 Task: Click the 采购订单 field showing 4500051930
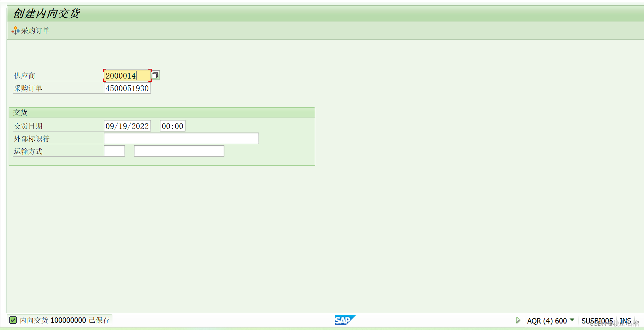(x=127, y=88)
